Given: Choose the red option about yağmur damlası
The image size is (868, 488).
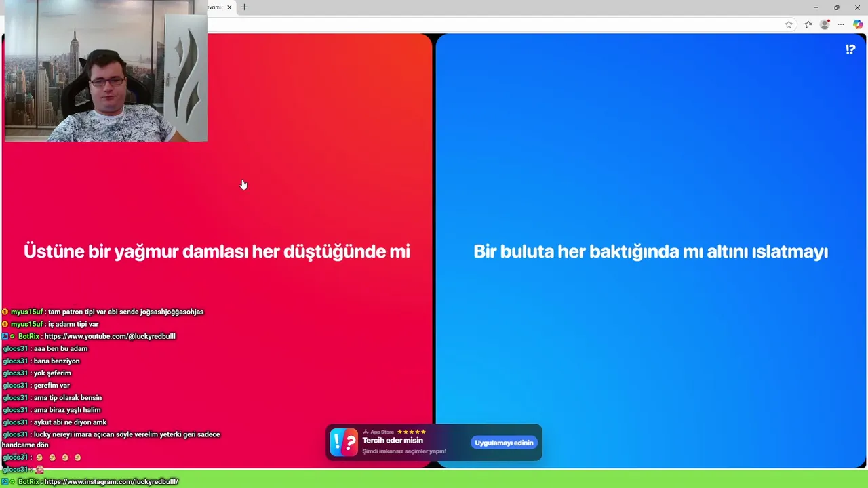Looking at the screenshot, I should (x=217, y=251).
